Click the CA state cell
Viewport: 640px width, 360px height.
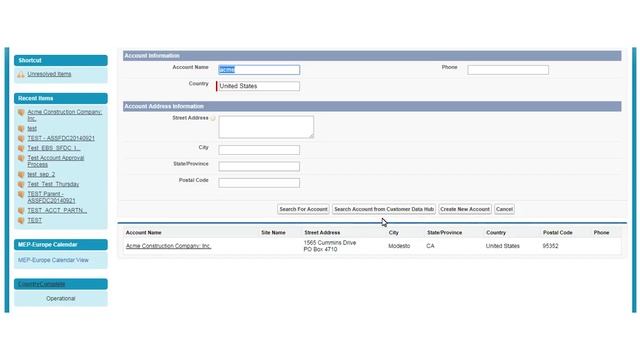coord(430,246)
